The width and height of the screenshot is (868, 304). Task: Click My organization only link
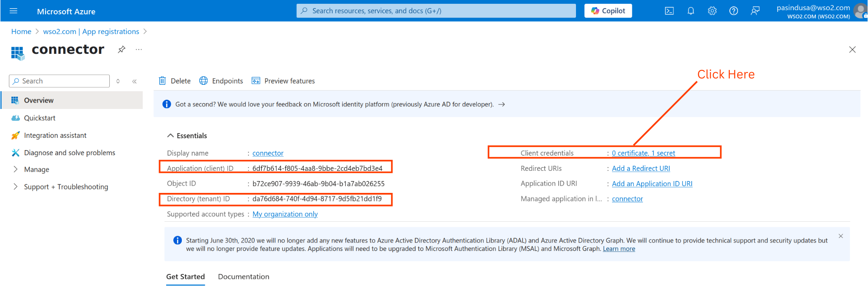pos(285,214)
